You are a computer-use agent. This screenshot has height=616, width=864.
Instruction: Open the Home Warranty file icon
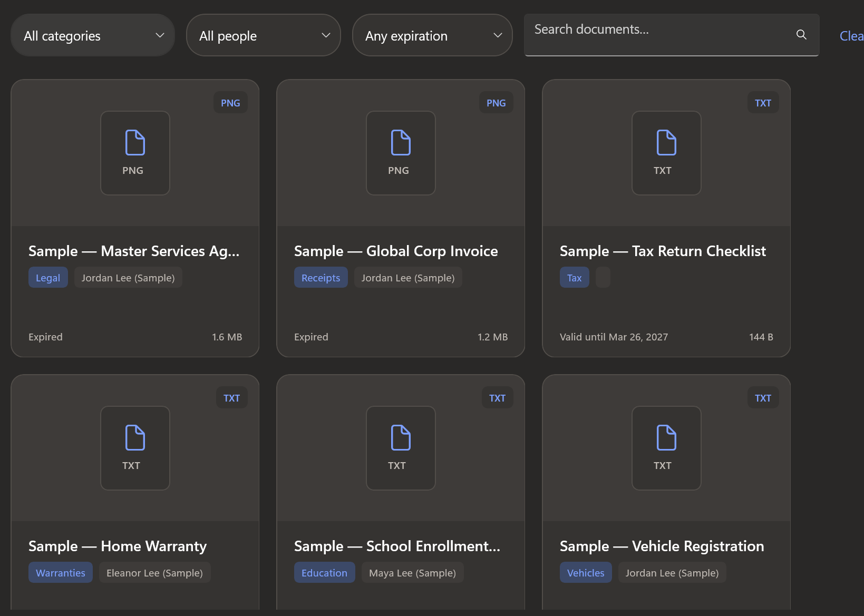point(135,448)
